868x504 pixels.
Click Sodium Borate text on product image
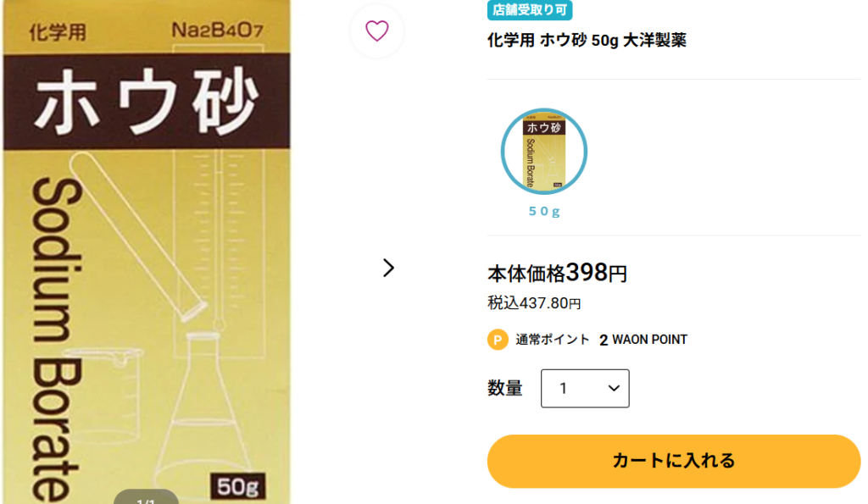tap(56, 339)
